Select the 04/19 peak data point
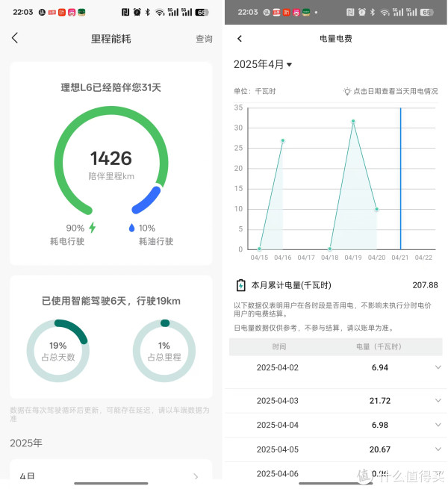The image size is (448, 489). pos(353,121)
